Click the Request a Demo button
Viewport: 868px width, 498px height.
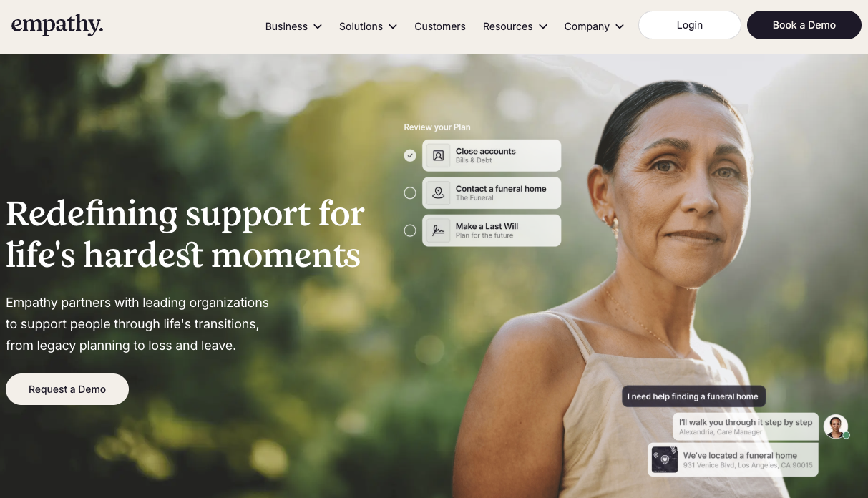point(67,389)
